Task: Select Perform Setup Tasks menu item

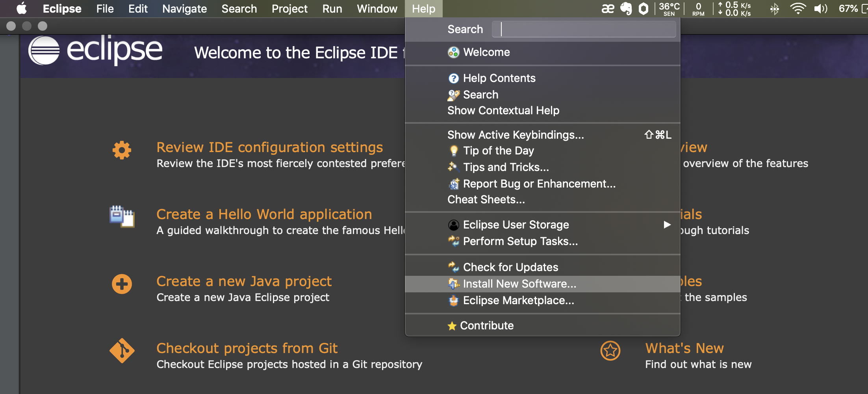Action: coord(520,241)
